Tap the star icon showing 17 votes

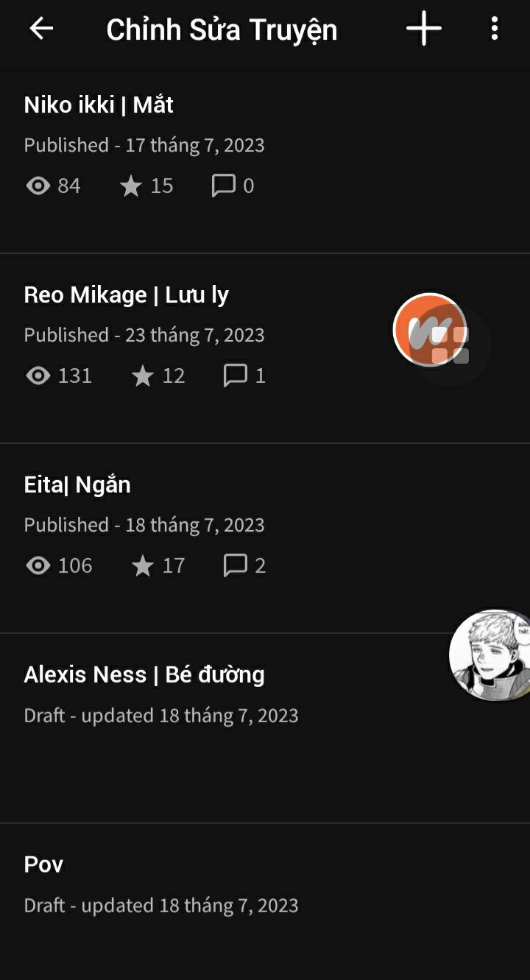143,565
